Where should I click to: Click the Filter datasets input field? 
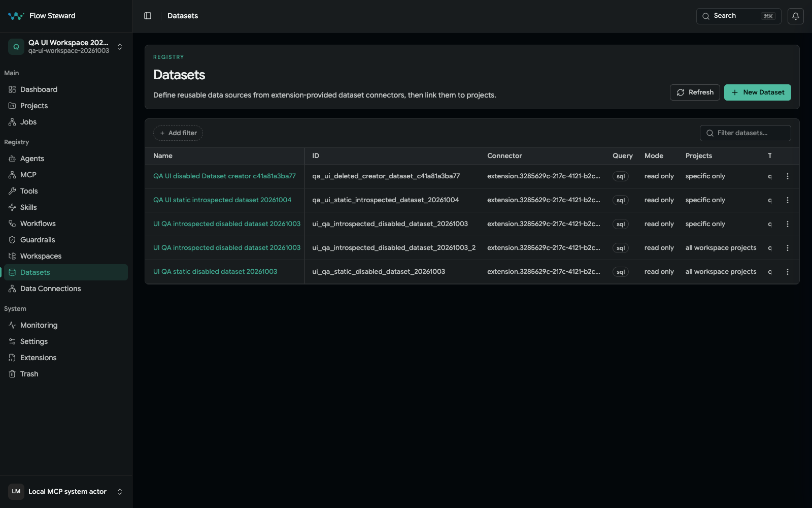746,133
